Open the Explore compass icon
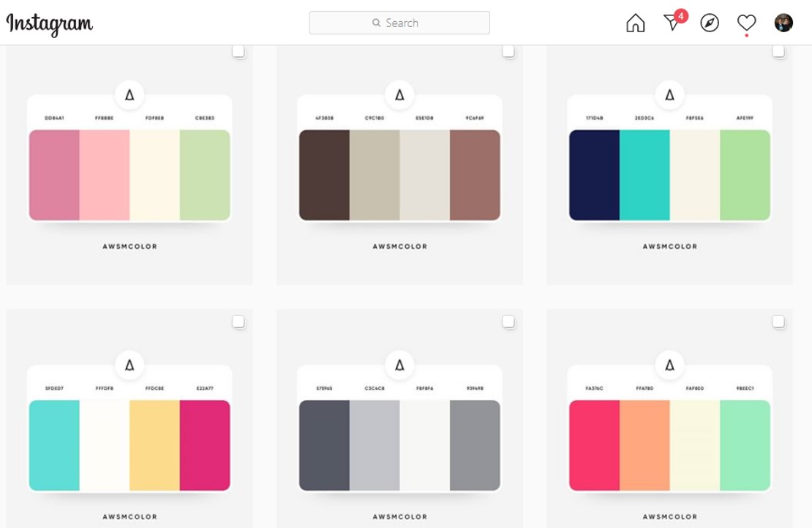 [710, 23]
